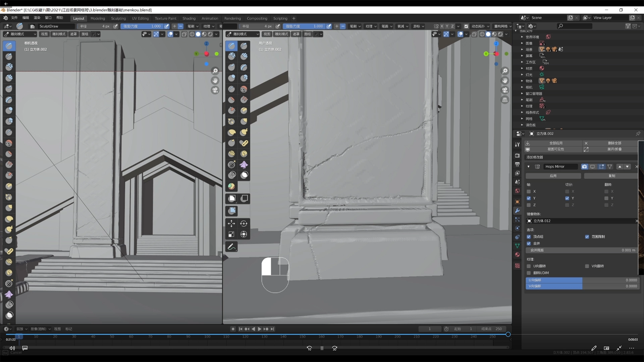Enable the U向翻转 checkbox
Screen dimensions: 644x362
coord(529,266)
